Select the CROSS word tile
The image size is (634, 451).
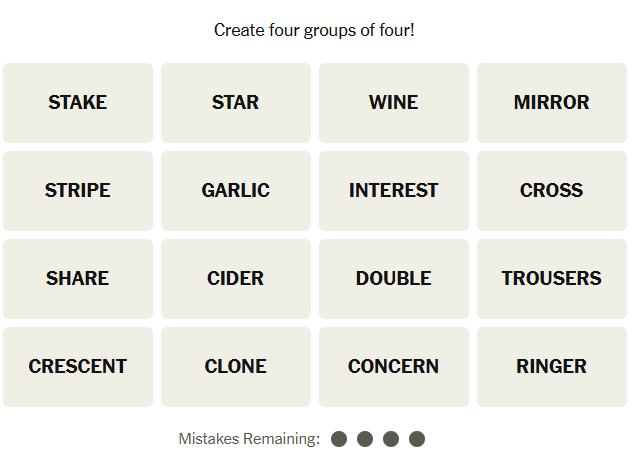[552, 191]
